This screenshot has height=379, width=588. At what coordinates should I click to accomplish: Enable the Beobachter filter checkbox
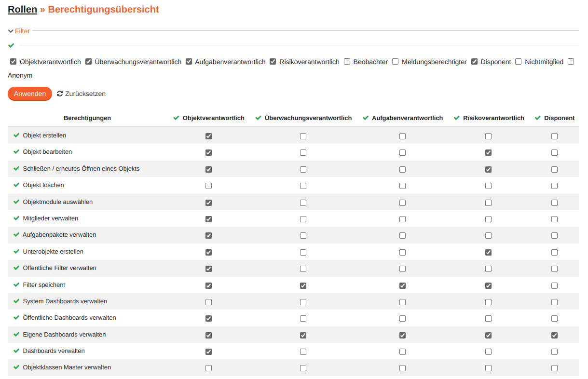click(x=347, y=62)
